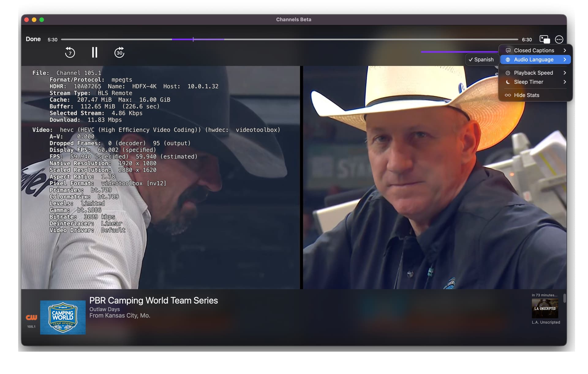Viewport: 588px width, 374px height.
Task: Expand the Sleep Timer submenu arrow
Action: [565, 82]
